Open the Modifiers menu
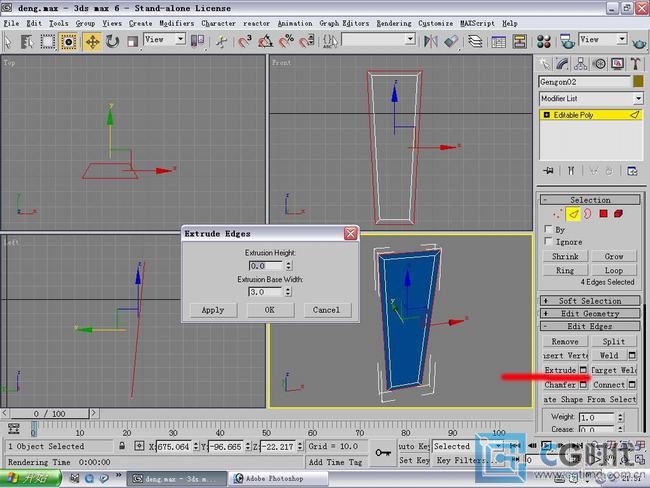Screen dimensions: 650x488 point(177,23)
